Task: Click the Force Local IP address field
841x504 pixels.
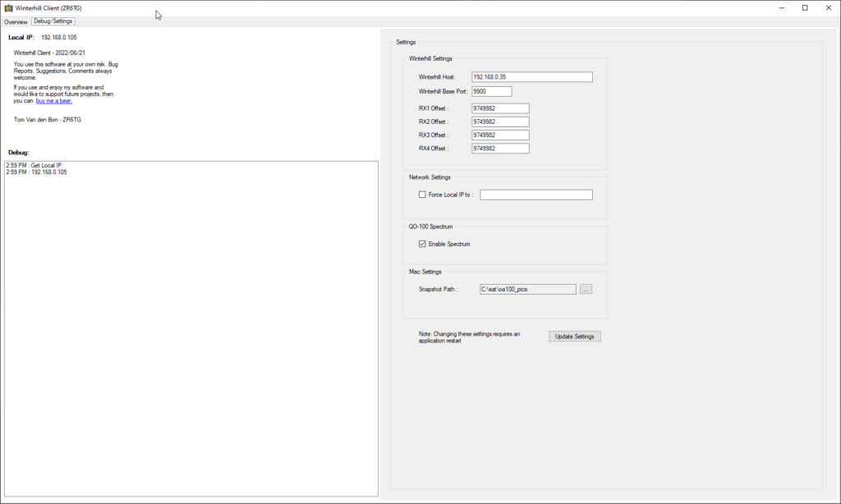Action: 536,195
